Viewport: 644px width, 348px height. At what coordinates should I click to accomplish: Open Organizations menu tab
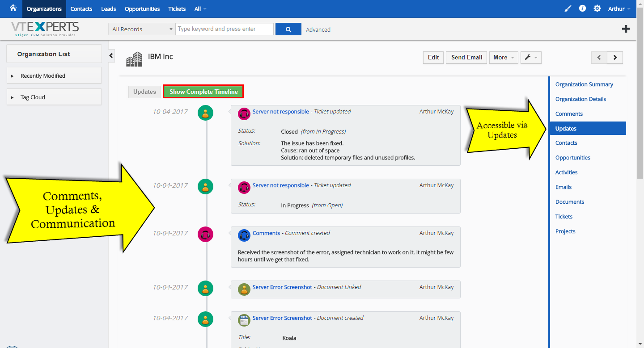[x=44, y=9]
